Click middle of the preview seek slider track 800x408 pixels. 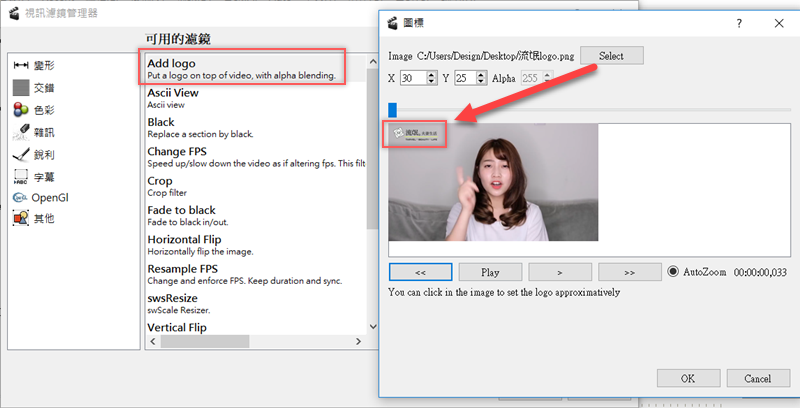(589, 110)
